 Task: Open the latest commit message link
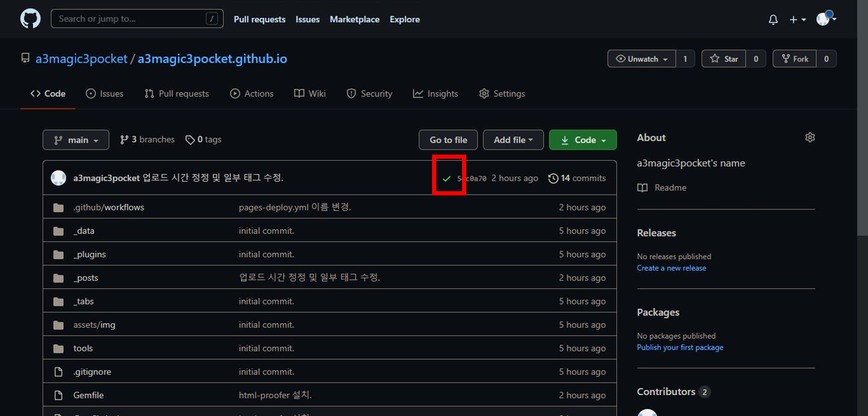[x=213, y=177]
